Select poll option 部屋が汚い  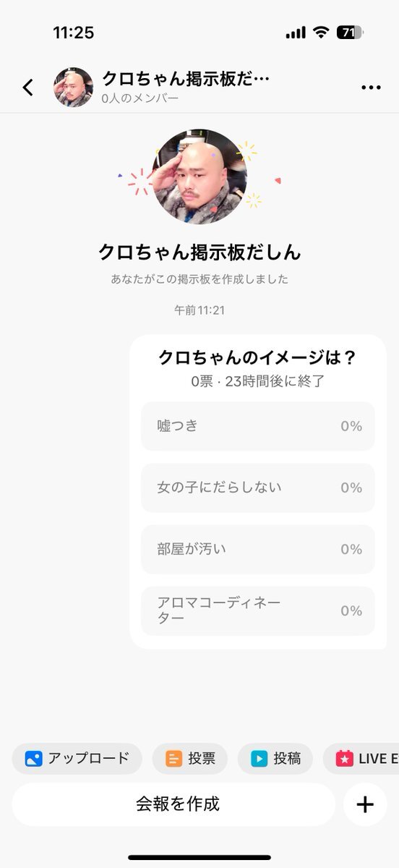(x=258, y=549)
